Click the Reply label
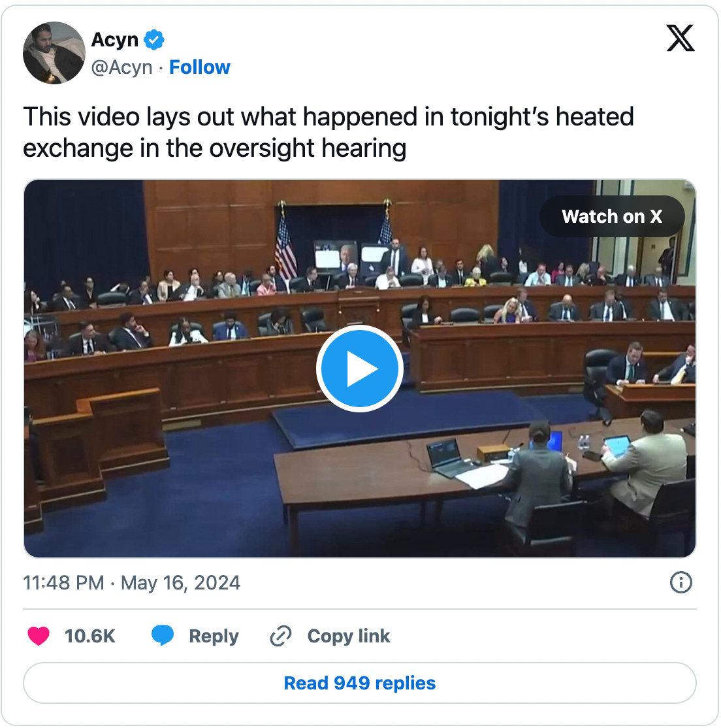The height and width of the screenshot is (728, 721). [x=214, y=636]
